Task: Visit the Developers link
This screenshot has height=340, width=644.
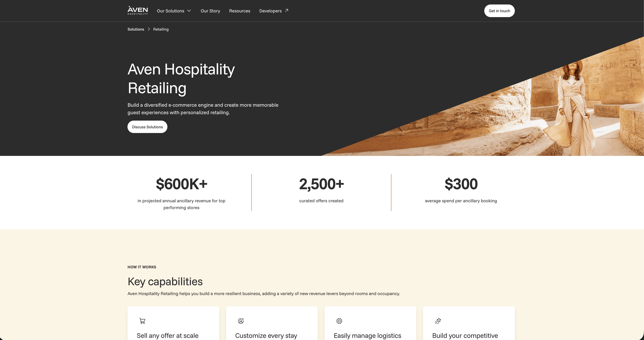Action: click(x=270, y=11)
